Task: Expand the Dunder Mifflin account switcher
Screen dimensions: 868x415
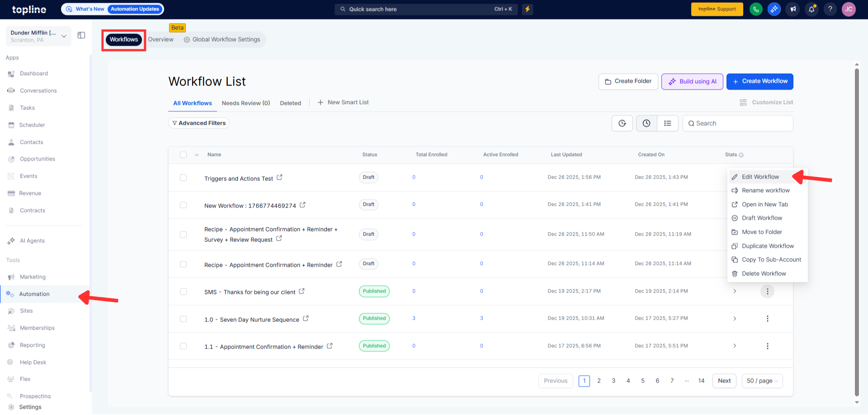Action: (x=64, y=36)
